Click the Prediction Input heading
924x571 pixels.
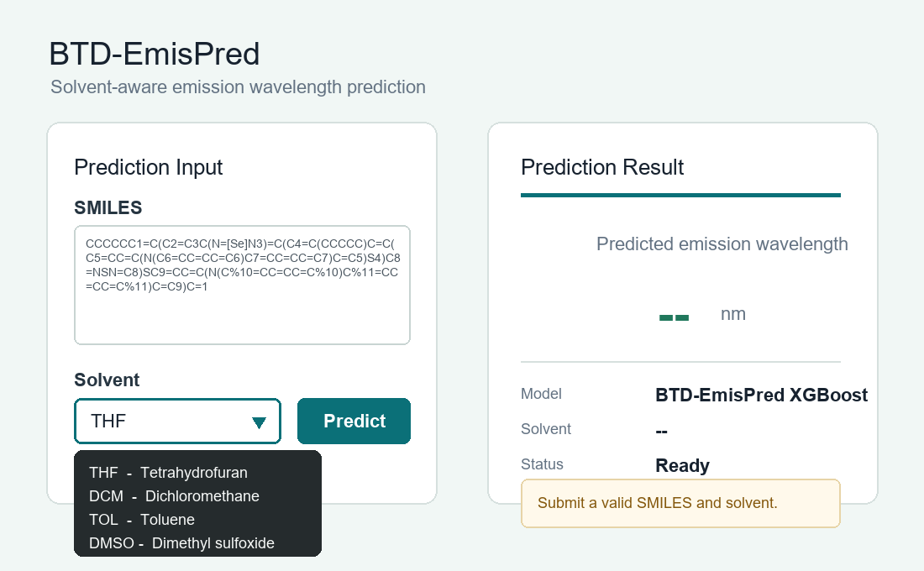click(149, 167)
